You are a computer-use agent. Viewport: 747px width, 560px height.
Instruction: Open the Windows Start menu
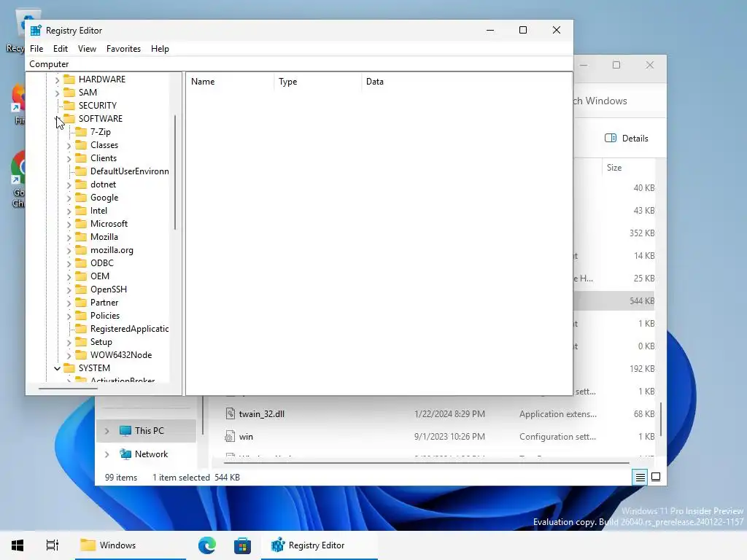coord(18,545)
